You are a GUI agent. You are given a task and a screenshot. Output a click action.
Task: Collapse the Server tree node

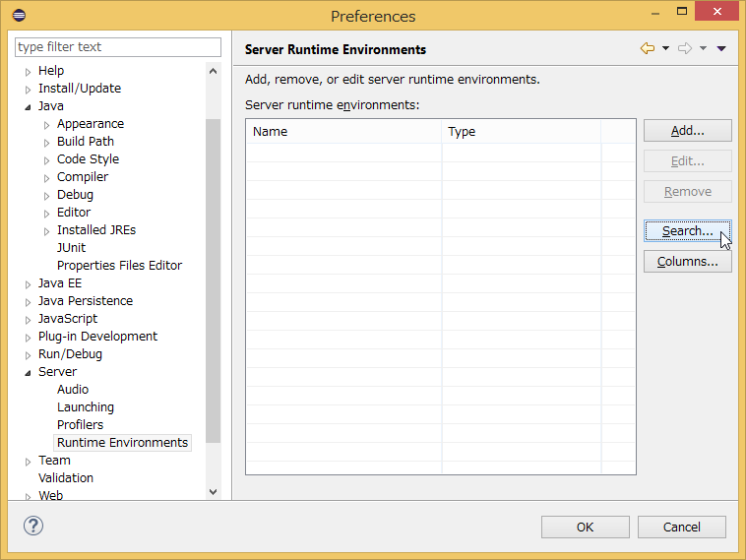click(x=29, y=373)
